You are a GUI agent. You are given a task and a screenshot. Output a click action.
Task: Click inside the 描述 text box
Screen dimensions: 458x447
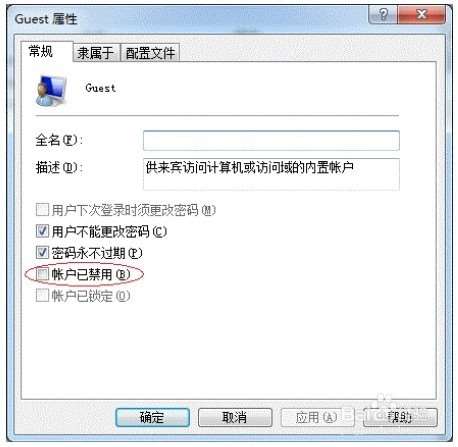coord(271,174)
